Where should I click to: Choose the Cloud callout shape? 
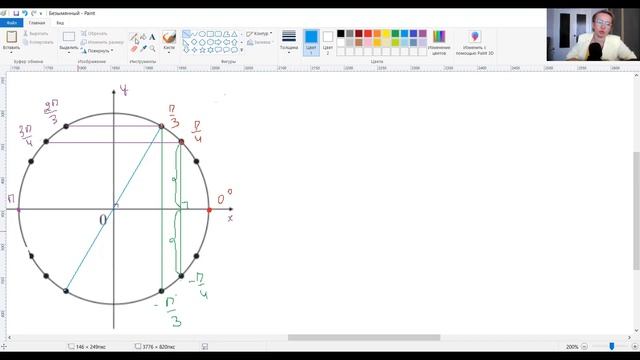(x=234, y=50)
